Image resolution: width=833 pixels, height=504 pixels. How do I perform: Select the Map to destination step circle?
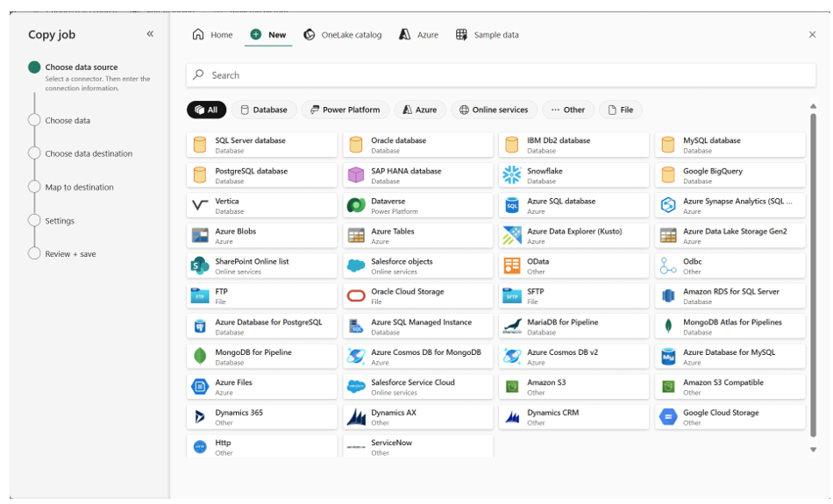click(x=34, y=188)
